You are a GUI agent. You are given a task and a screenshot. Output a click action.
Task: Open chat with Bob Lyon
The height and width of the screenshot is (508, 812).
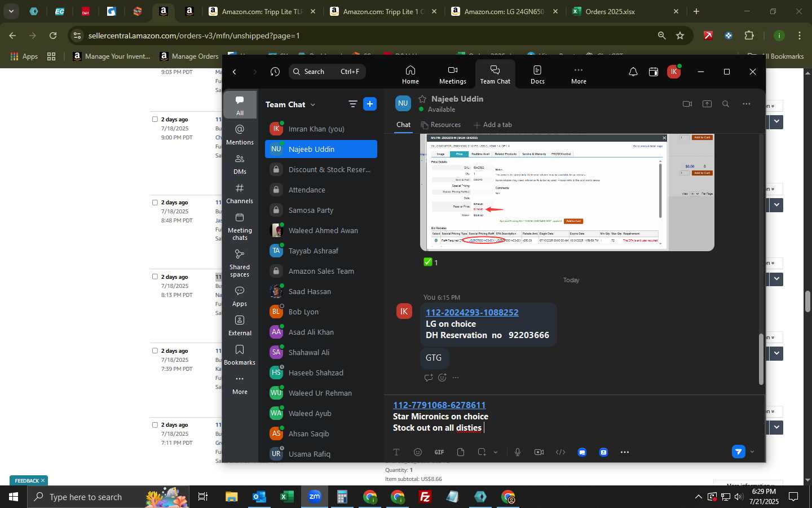click(x=321, y=312)
